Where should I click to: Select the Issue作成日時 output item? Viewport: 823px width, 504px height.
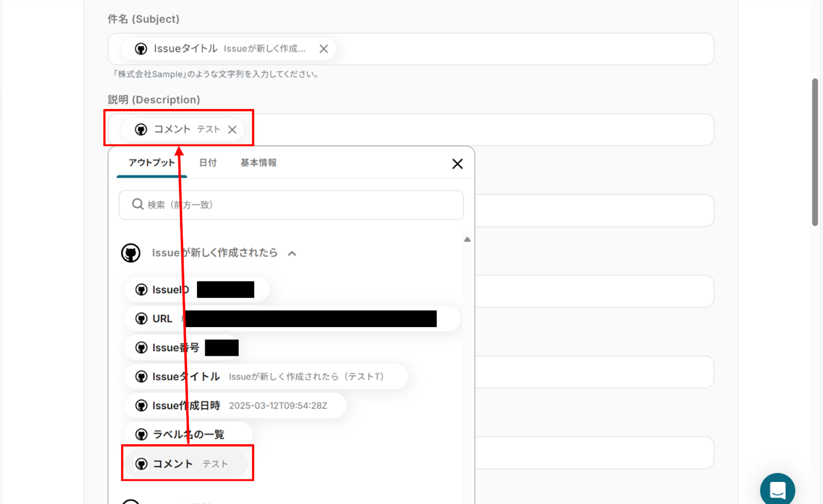tap(235, 405)
